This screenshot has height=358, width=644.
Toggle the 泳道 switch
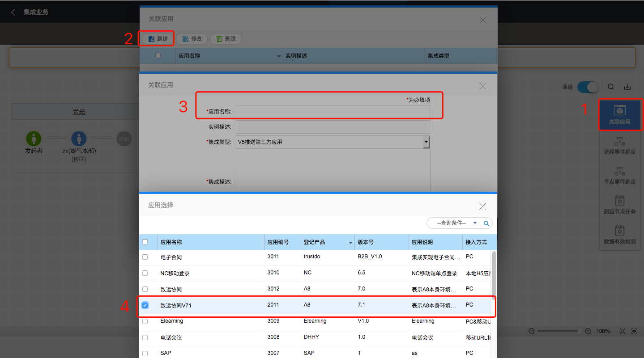[x=587, y=87]
